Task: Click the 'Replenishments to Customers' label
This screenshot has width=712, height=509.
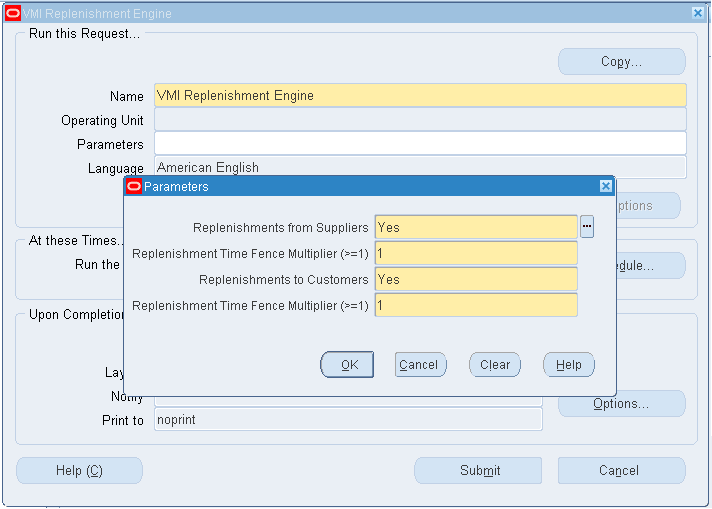Action: pyautogui.click(x=283, y=280)
